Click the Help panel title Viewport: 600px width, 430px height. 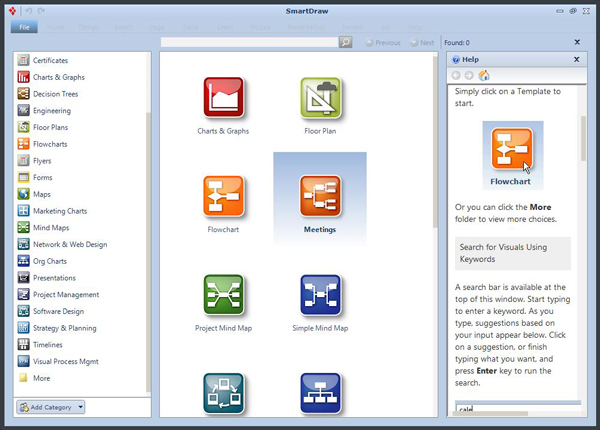[470, 59]
